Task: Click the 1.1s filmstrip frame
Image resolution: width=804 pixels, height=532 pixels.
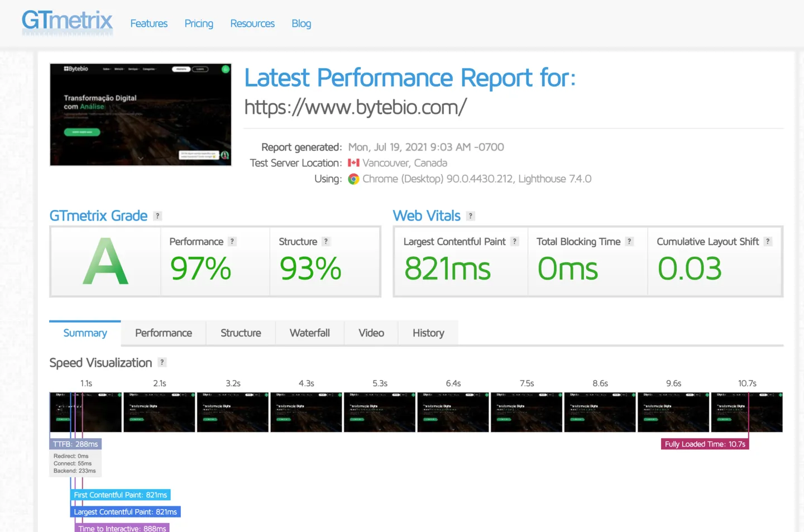Action: pyautogui.click(x=85, y=412)
